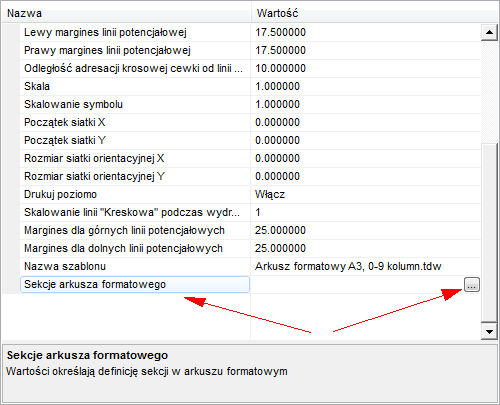Edit the dolnych linii margin value 25.000000
500x405 pixels.
[366, 249]
